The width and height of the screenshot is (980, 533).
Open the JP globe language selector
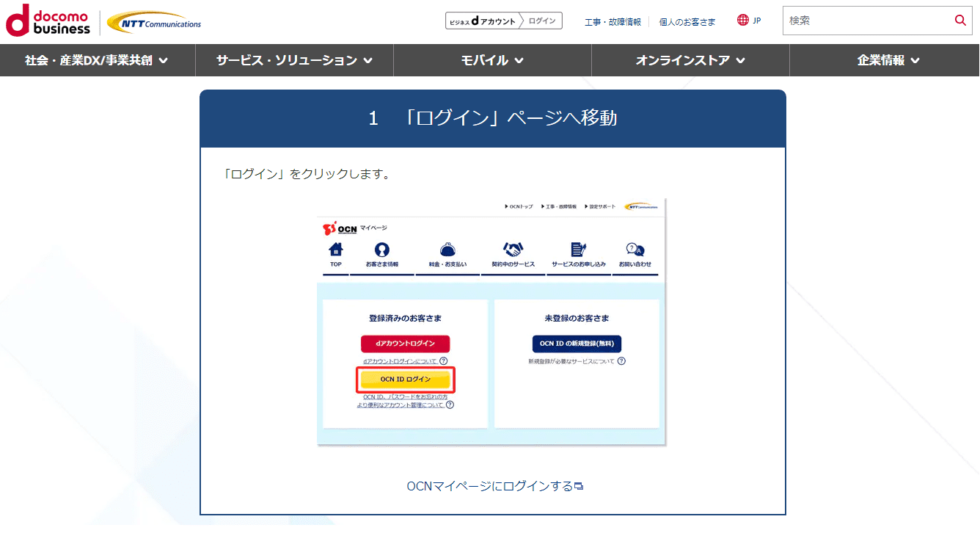(x=749, y=21)
